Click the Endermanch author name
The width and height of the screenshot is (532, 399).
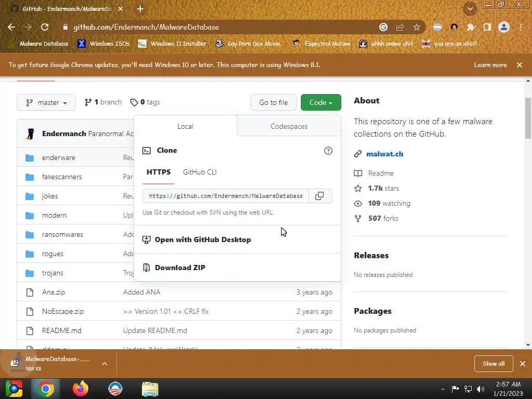tap(64, 134)
